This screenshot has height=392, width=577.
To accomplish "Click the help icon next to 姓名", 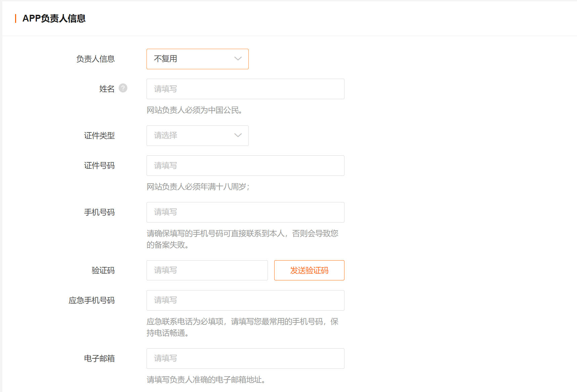I will pos(123,88).
